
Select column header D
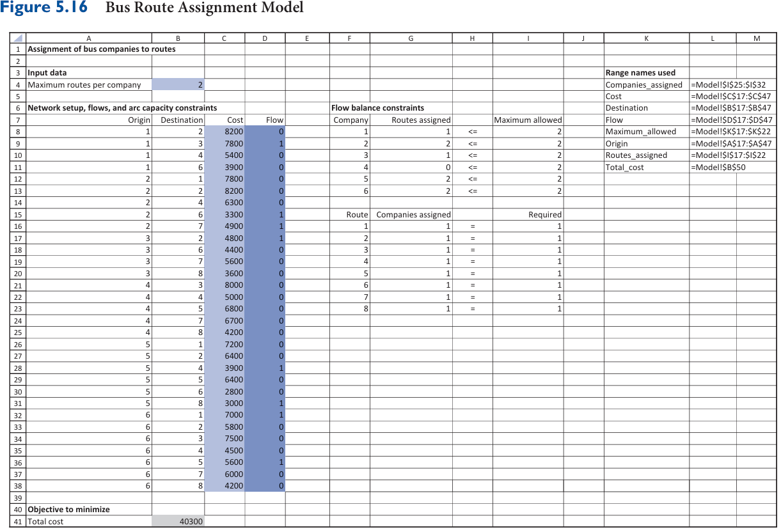pyautogui.click(x=264, y=38)
